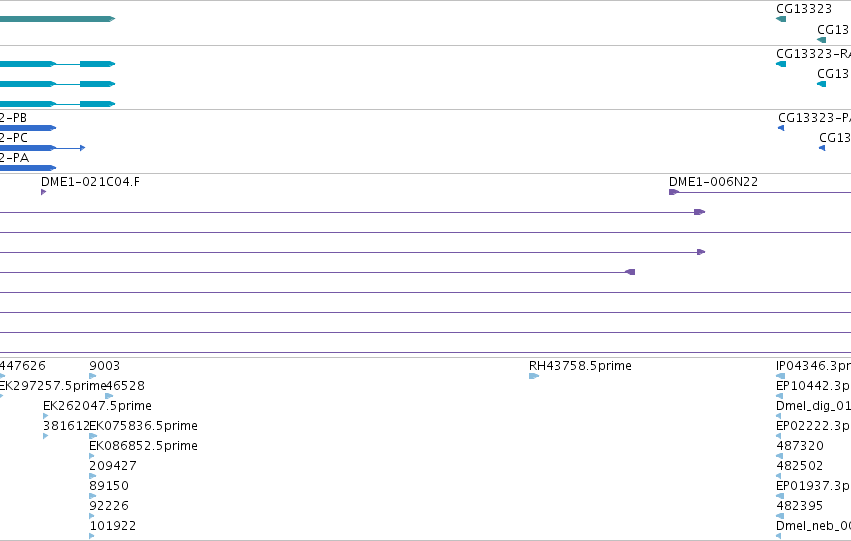Select the long teal gene bar

(x=58, y=19)
